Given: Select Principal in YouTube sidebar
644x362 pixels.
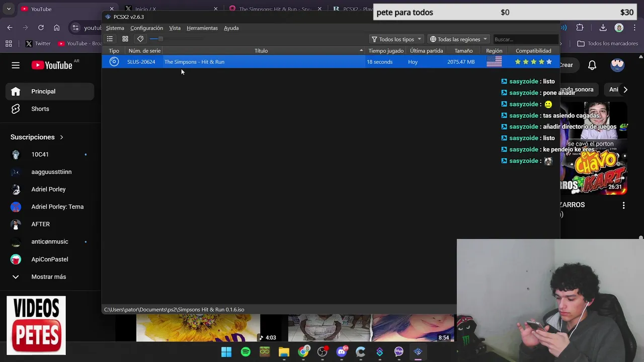Looking at the screenshot, I should point(49,92).
